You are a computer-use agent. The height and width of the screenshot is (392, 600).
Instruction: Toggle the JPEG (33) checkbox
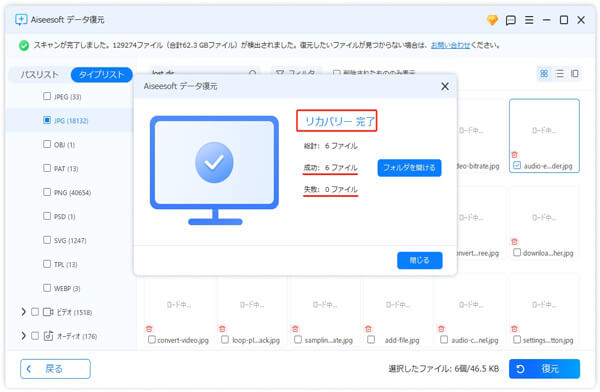coord(47,96)
